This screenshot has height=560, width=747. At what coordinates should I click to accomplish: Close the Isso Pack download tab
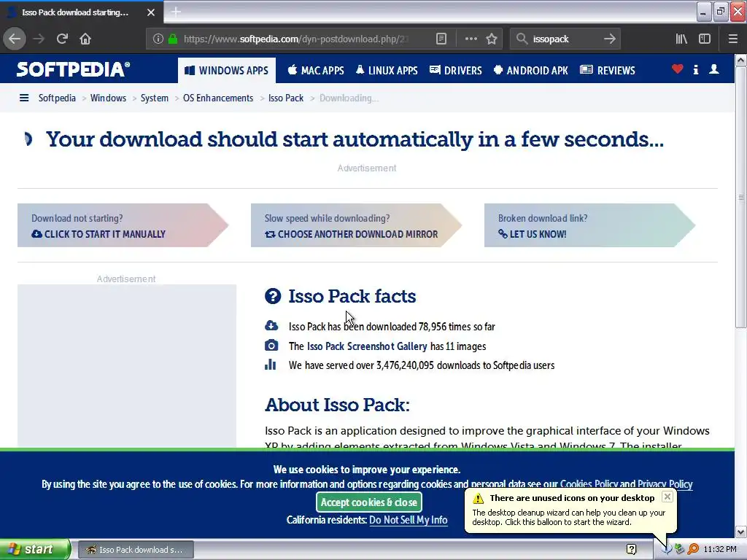click(x=151, y=12)
